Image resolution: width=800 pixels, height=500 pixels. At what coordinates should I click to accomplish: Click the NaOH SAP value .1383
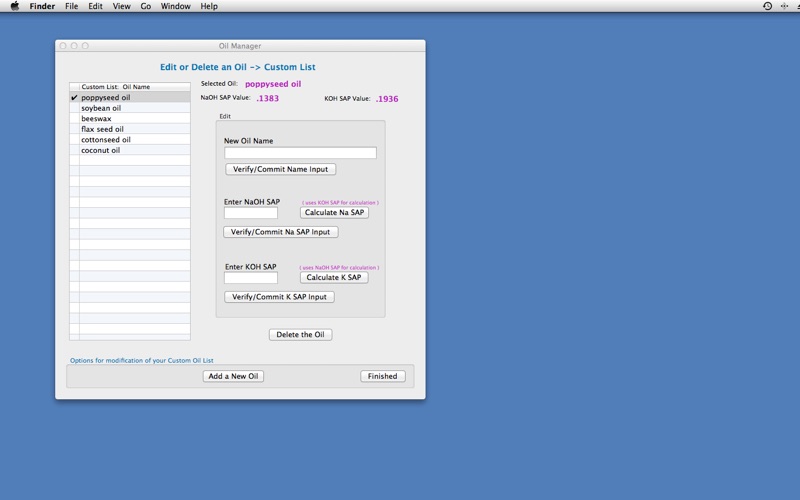(268, 98)
